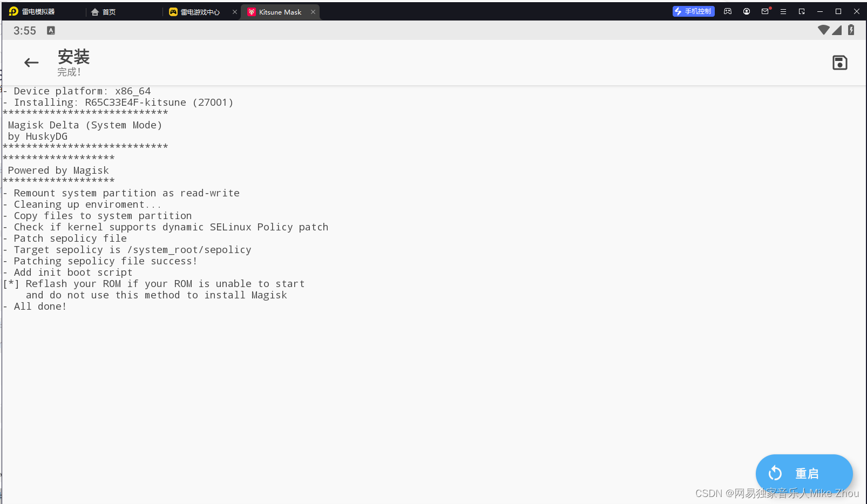The height and width of the screenshot is (504, 867).
Task: Click the 'by HuskyDG' line
Action: click(38, 137)
